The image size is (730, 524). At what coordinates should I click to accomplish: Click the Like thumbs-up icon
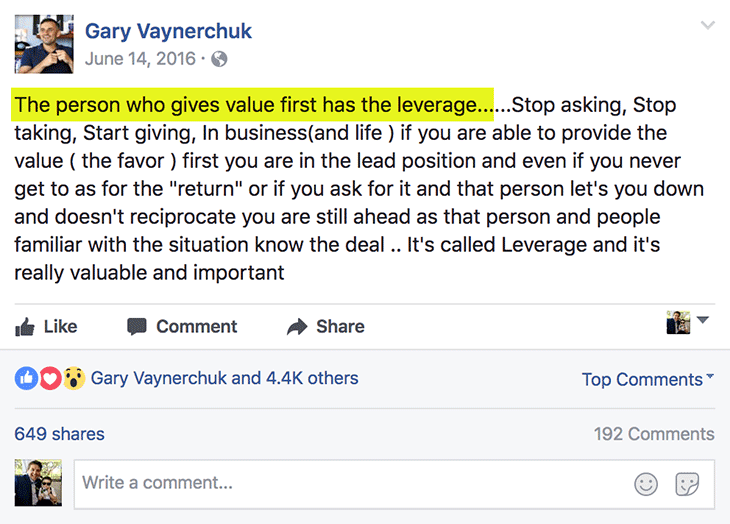tap(26, 326)
